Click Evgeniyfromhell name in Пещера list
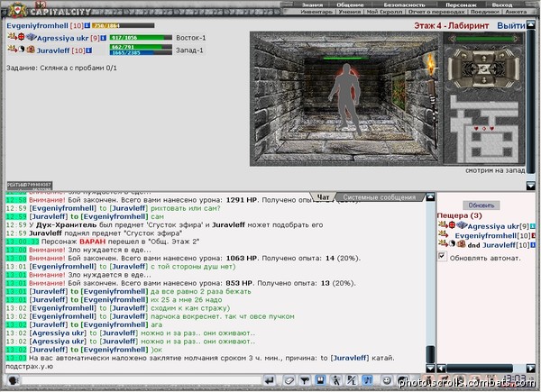 [485, 235]
